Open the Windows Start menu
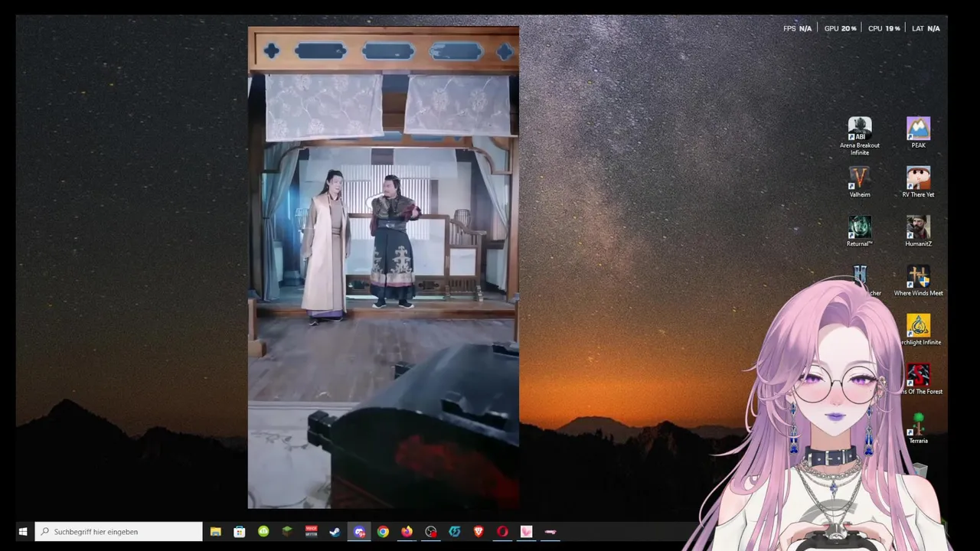This screenshot has height=551, width=980. tap(23, 531)
